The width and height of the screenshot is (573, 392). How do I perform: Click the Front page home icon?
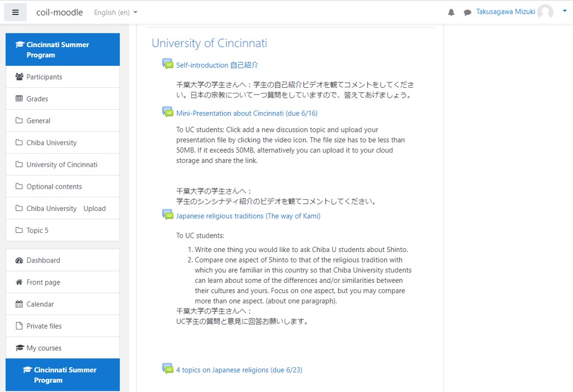(x=19, y=282)
